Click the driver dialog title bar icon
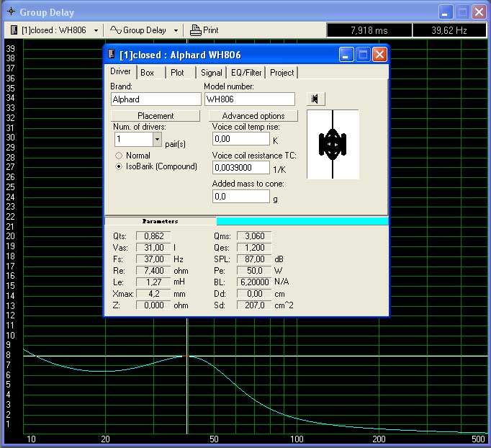 pos(112,55)
